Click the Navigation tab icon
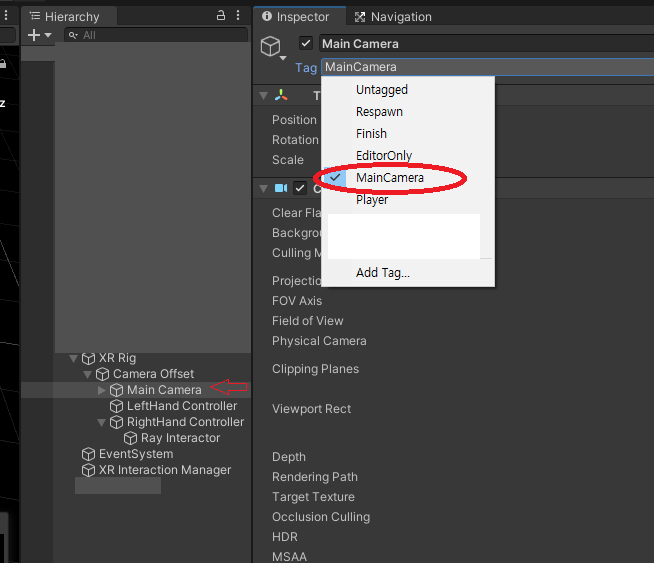This screenshot has height=563, width=654. (x=360, y=17)
